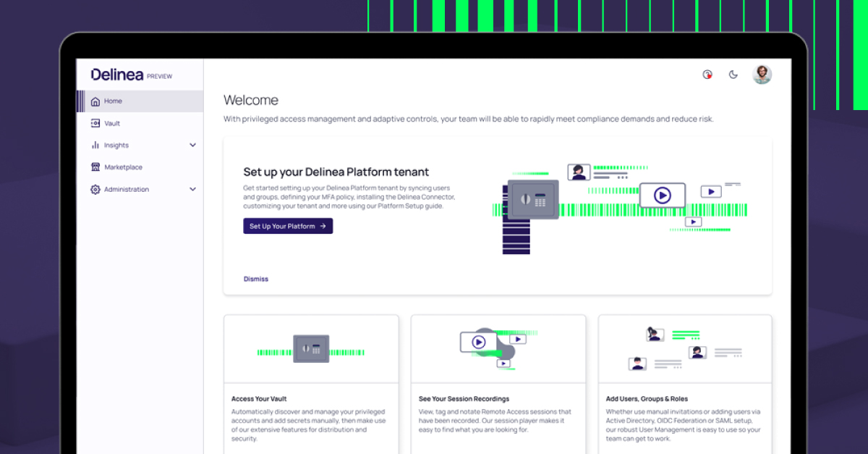This screenshot has height=454, width=868.
Task: Click the See Your Session Recordings illustration
Action: coord(498,348)
